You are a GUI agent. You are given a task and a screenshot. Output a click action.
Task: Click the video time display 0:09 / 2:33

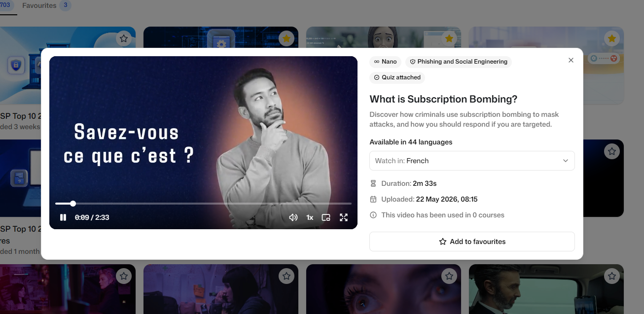92,217
